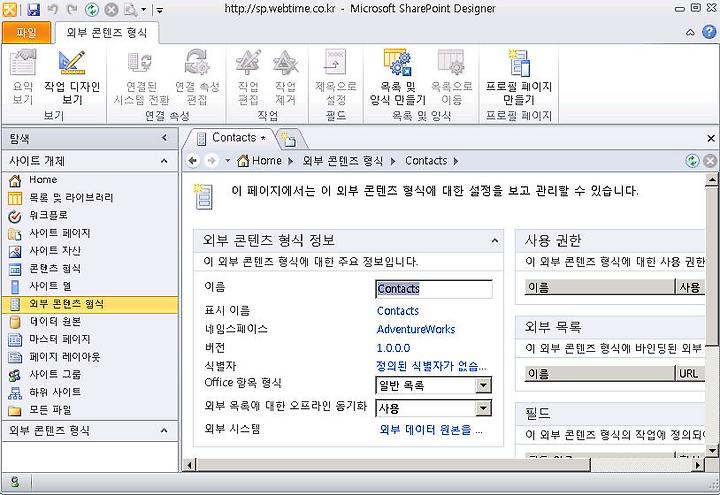The width and height of the screenshot is (720, 495).
Task: Click the 요약 보기 ribbon button
Action: coord(22,77)
